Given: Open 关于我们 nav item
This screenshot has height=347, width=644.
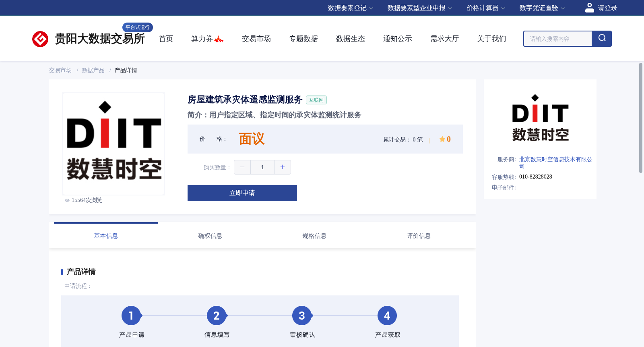Looking at the screenshot, I should coord(492,39).
